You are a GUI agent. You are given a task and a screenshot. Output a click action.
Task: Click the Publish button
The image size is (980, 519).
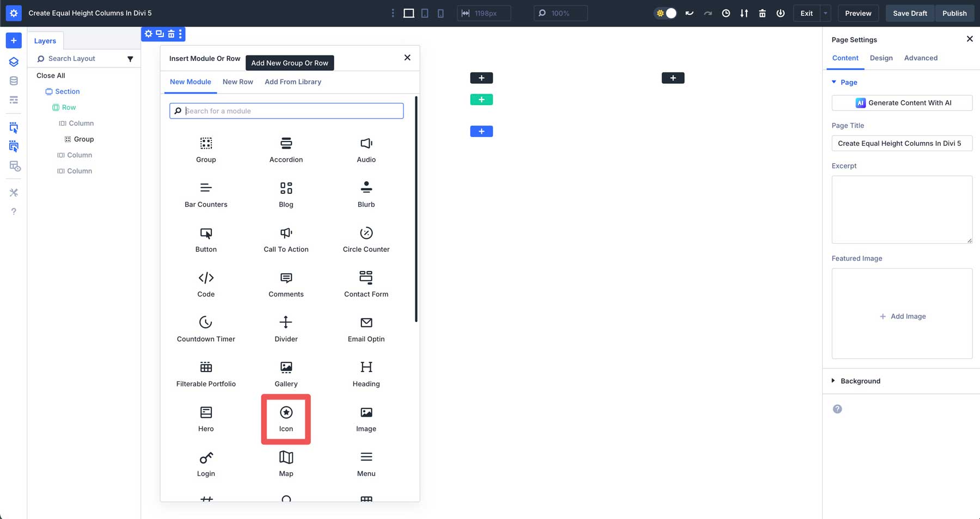pos(954,13)
